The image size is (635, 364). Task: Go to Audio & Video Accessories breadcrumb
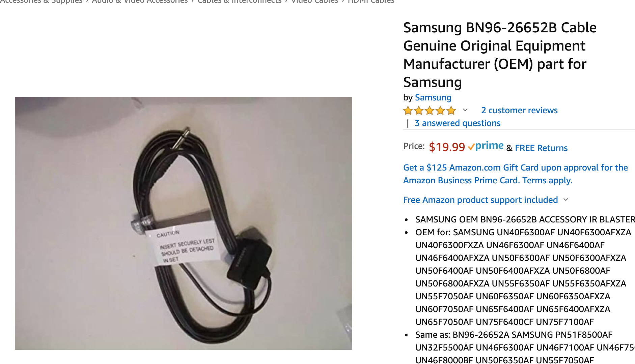(x=140, y=1)
